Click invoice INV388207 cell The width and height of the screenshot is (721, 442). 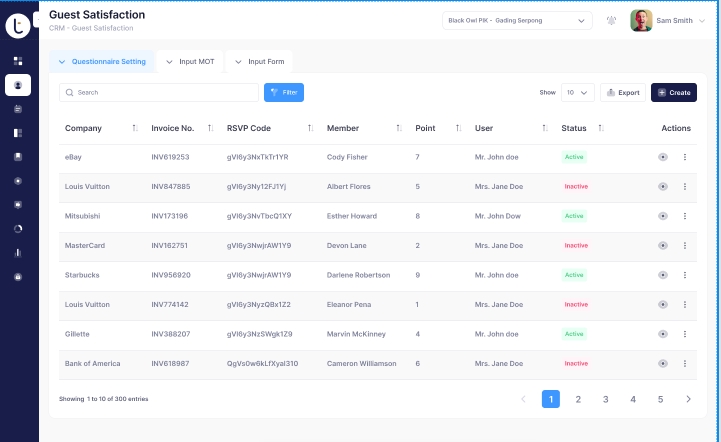click(x=171, y=334)
